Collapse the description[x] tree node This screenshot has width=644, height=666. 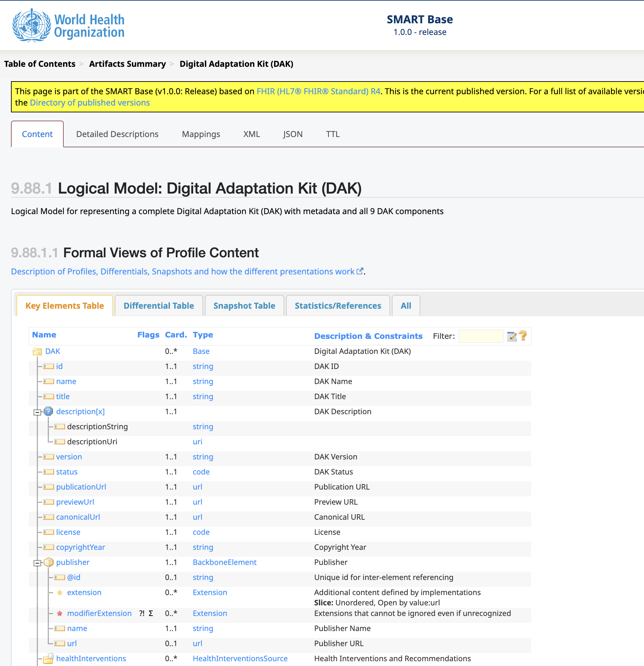pos(37,412)
